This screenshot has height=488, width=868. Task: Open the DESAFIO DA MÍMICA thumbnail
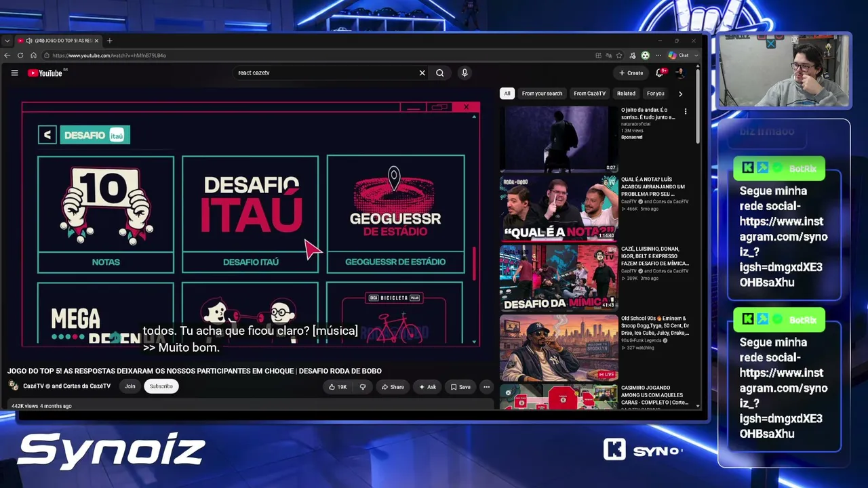pyautogui.click(x=559, y=278)
